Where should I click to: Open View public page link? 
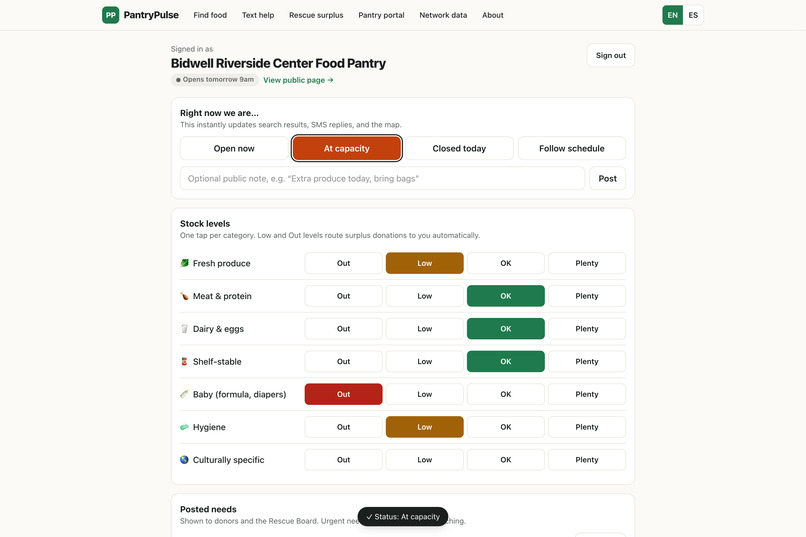[298, 80]
